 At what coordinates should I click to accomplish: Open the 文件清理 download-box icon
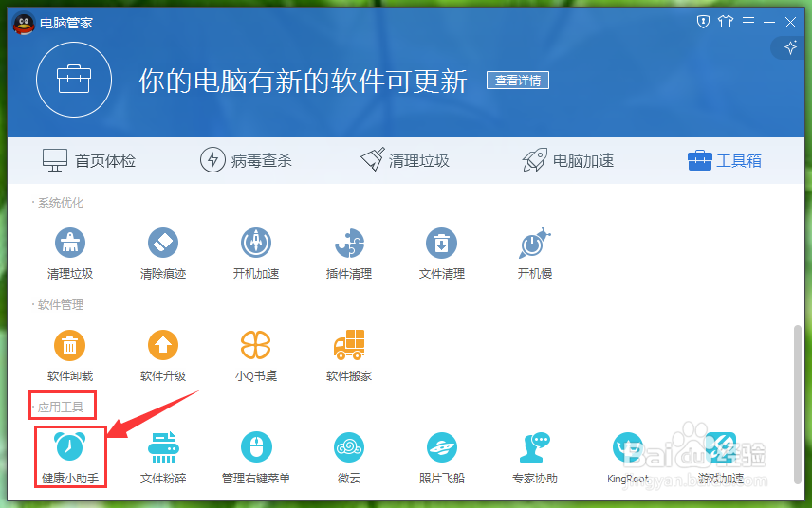[442, 243]
